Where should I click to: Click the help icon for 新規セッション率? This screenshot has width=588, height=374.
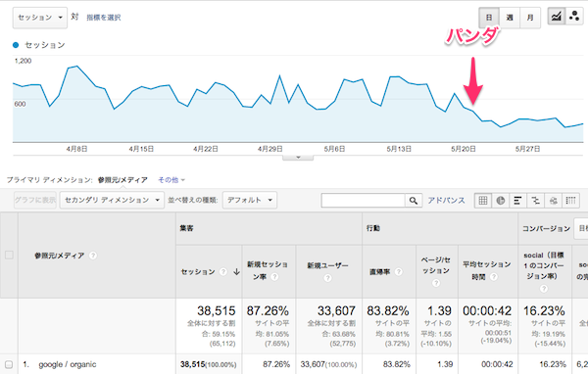pos(274,277)
